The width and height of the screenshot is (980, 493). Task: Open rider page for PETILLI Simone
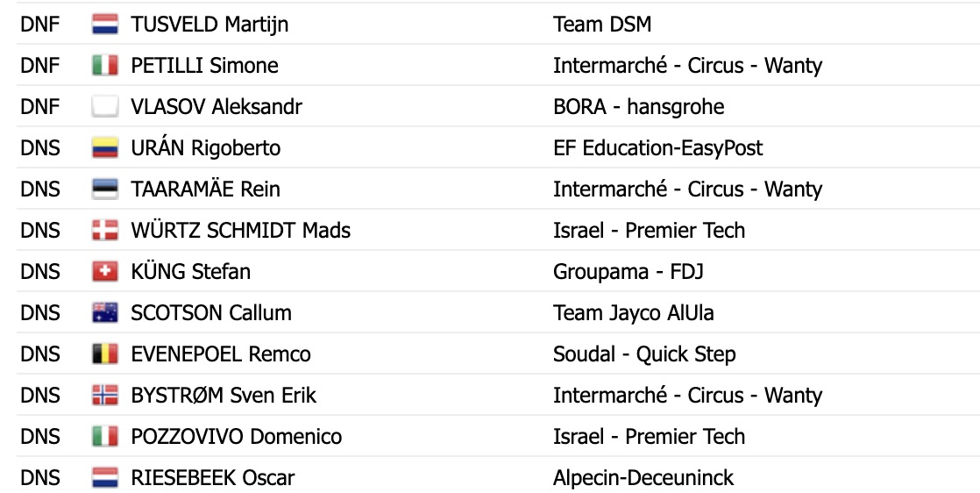(204, 66)
